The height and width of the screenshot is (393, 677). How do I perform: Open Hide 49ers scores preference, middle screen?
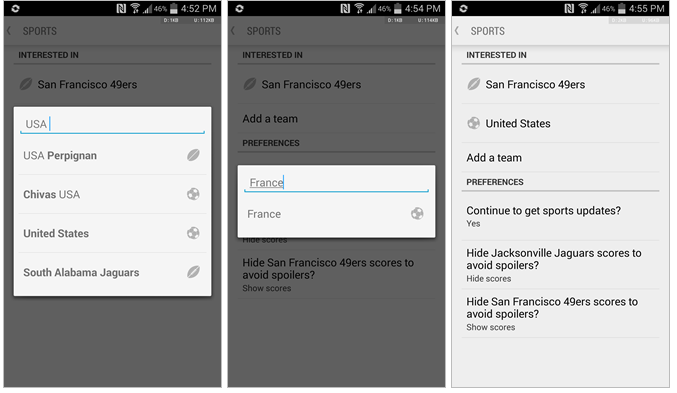[x=336, y=275]
